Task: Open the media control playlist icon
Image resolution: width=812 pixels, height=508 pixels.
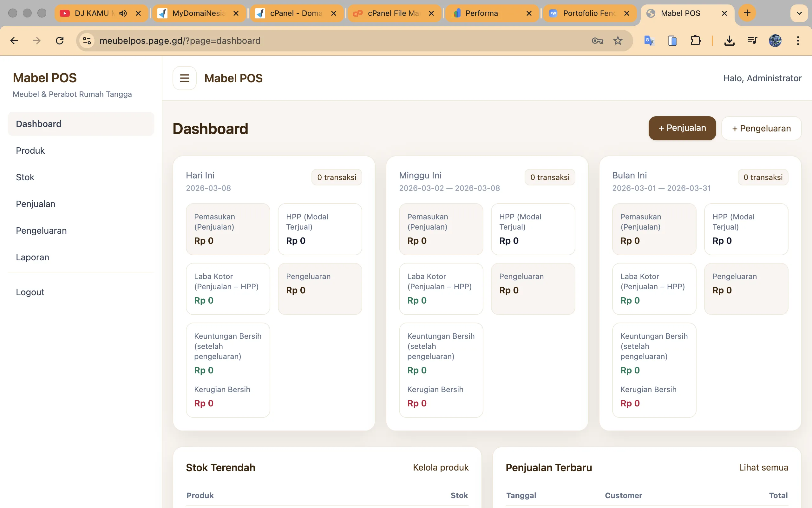Action: pyautogui.click(x=752, y=41)
